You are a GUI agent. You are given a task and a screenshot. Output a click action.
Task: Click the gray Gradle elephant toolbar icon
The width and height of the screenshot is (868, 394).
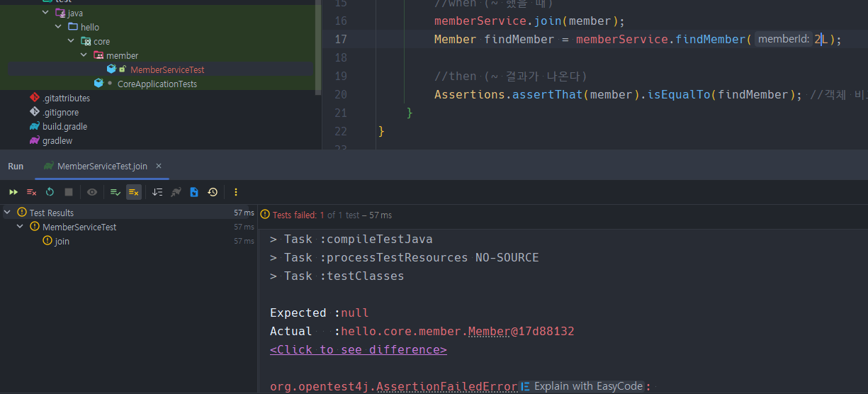point(176,192)
